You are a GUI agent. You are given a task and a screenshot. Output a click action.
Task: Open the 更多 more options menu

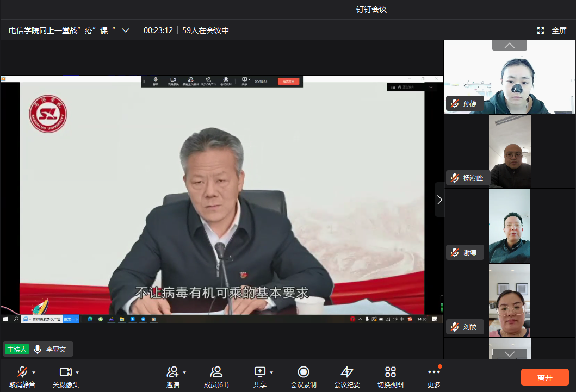[x=433, y=372]
